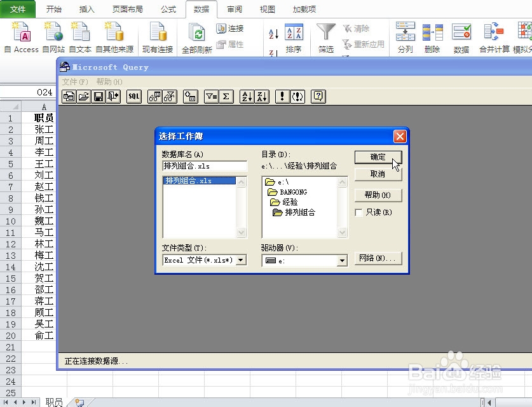Open the 文件(F) menu in Microsoft Query
The width and height of the screenshot is (532, 407).
74,81
